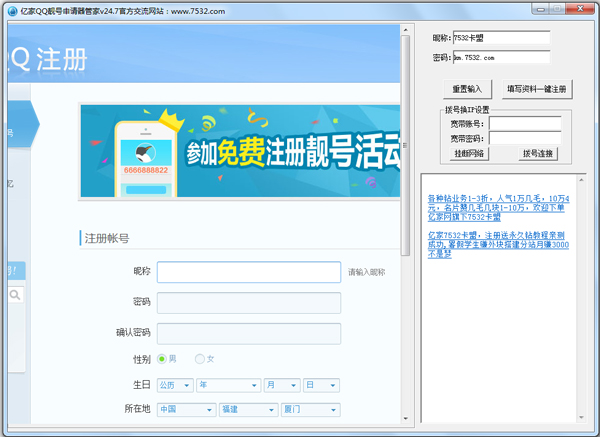Click the 重置输入 reset button
Image resolution: width=600 pixels, height=437 pixels.
click(x=466, y=89)
